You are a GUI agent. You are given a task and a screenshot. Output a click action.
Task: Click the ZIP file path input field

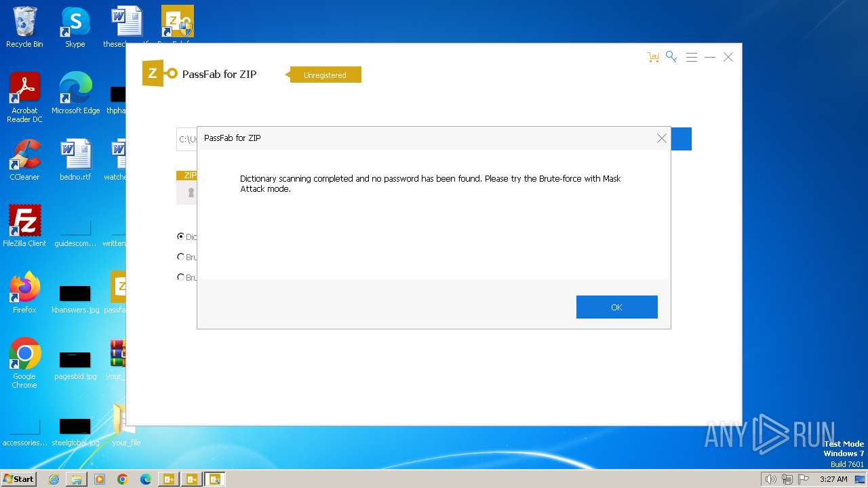(x=187, y=139)
